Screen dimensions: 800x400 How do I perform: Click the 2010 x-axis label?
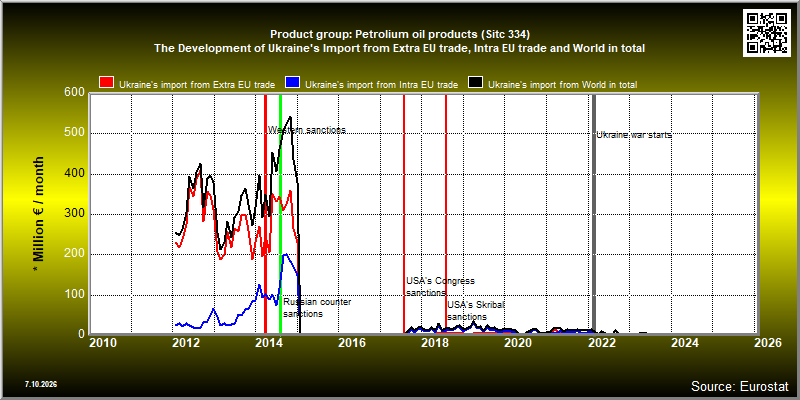coord(103,343)
